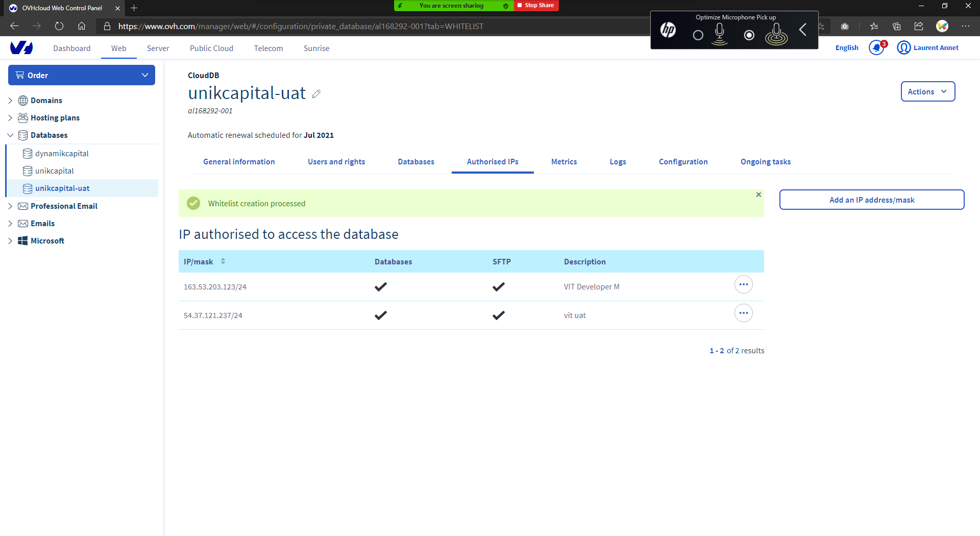Click the pencil edit icon beside unikcapital-uat

point(316,94)
